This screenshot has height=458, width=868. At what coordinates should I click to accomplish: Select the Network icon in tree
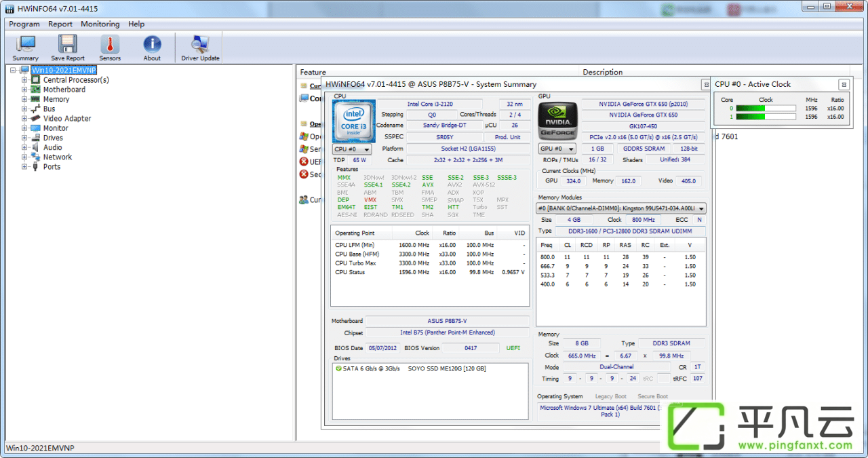35,157
